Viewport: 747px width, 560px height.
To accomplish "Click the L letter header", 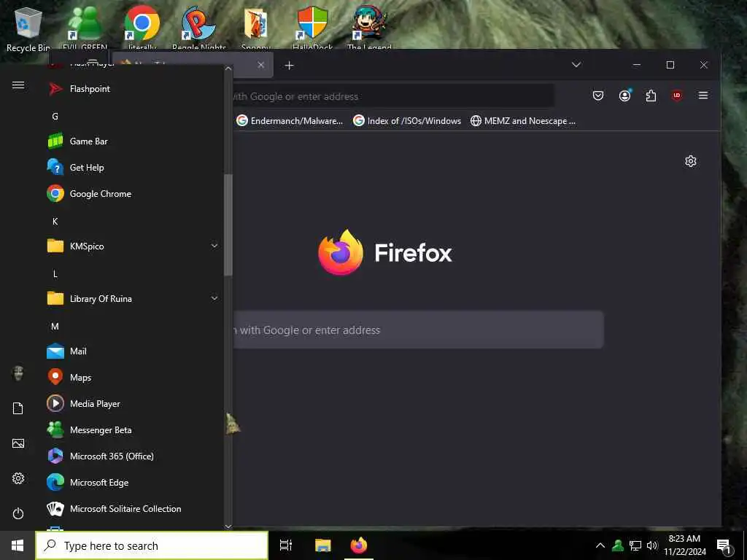I will click(55, 274).
